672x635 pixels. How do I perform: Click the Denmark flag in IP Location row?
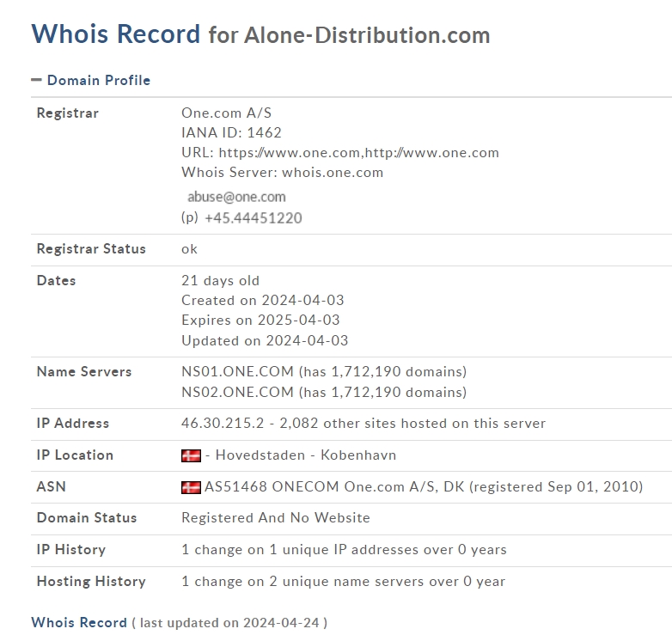(191, 455)
